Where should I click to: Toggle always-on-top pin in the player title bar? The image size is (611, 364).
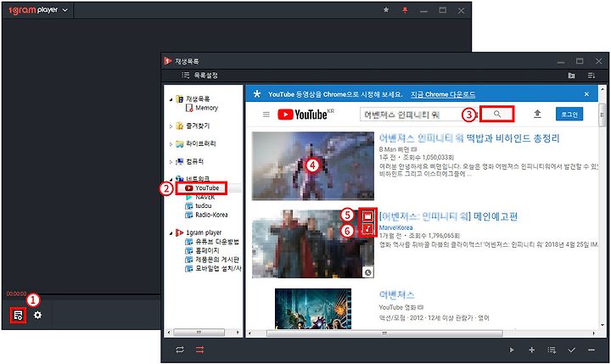[x=405, y=10]
